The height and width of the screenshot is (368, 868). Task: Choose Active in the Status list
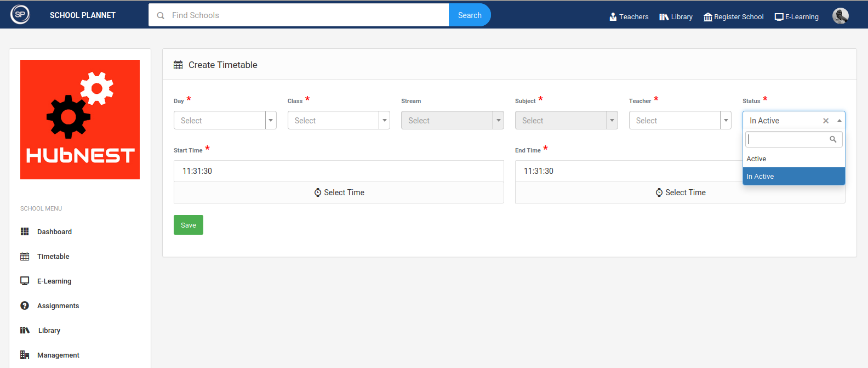(x=793, y=158)
